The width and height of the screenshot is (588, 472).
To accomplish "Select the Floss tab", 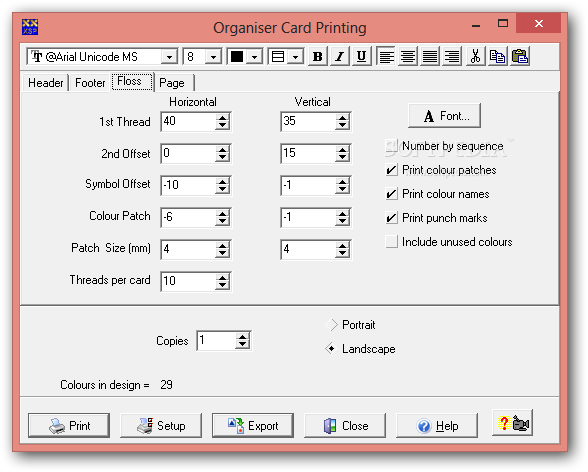I will click(x=132, y=81).
